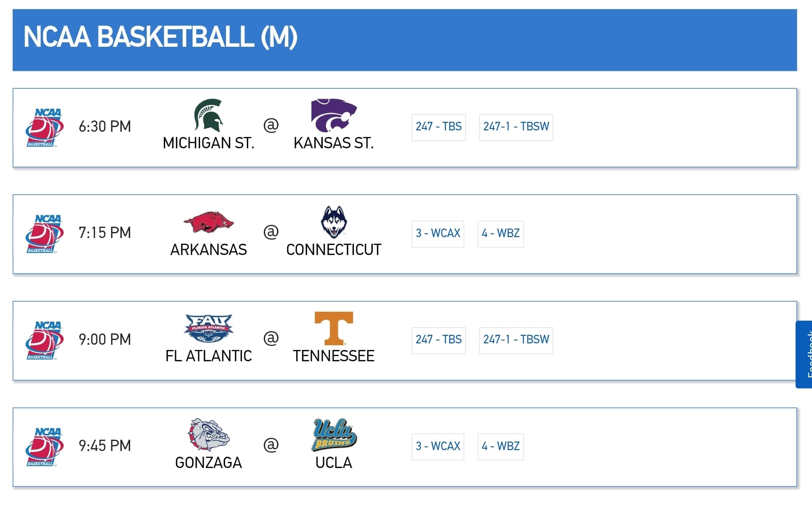Image resolution: width=812 pixels, height=511 pixels.
Task: Click the Arkansas Razorback logo
Action: [x=209, y=222]
